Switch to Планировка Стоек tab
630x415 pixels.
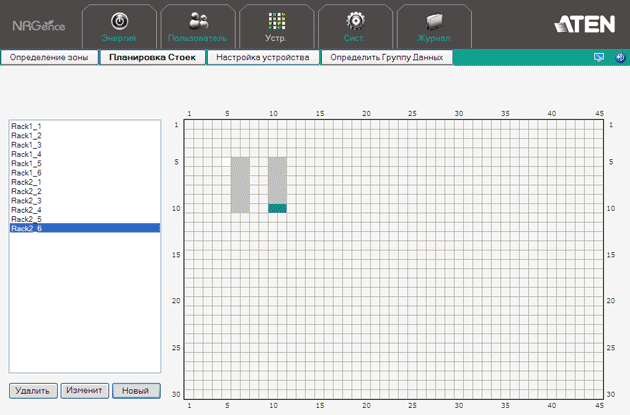pos(152,57)
